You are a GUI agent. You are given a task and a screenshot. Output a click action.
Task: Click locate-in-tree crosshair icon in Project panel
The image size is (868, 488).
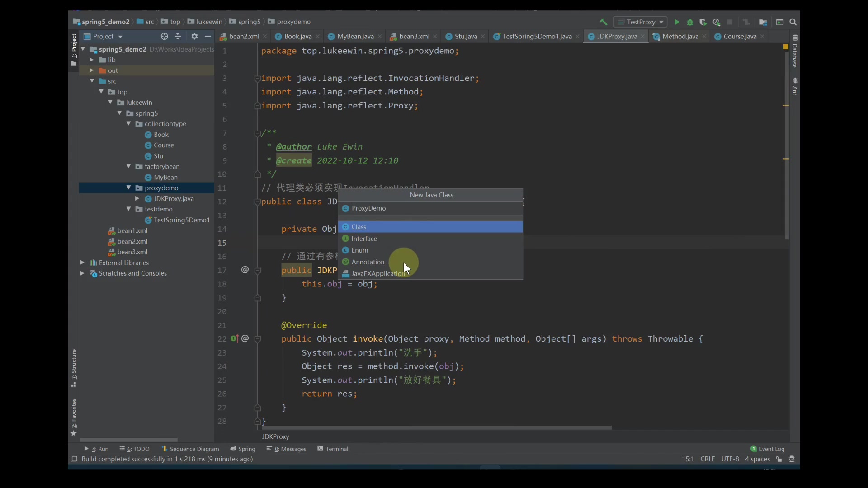(164, 36)
